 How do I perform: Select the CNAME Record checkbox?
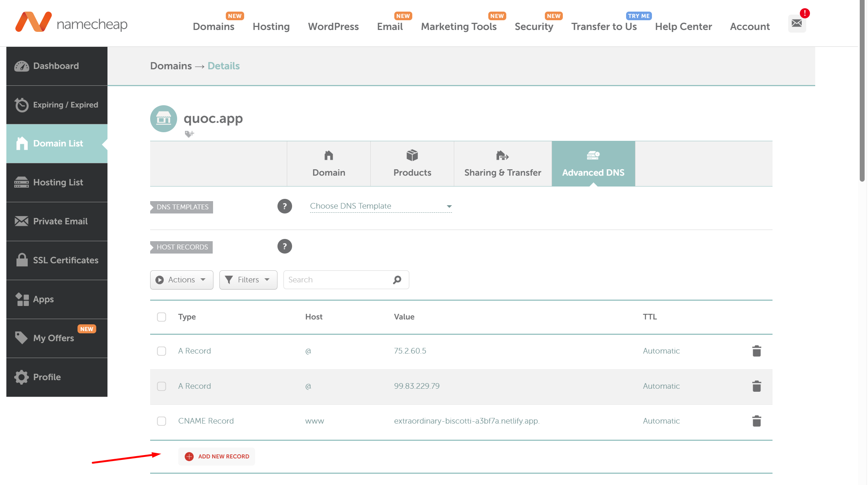[161, 421]
